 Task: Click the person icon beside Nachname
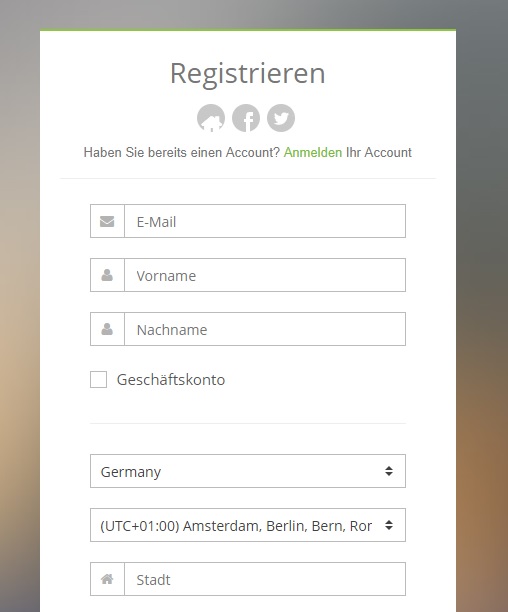(107, 329)
